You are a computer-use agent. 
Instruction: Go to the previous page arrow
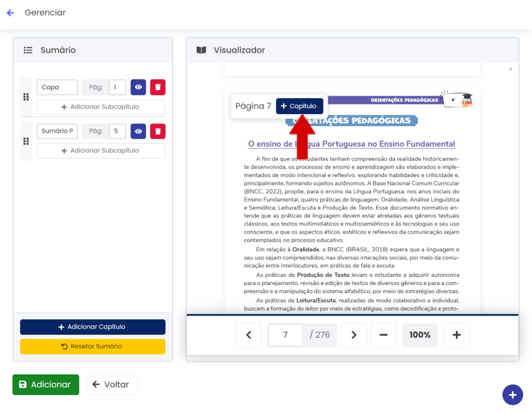[x=248, y=335]
